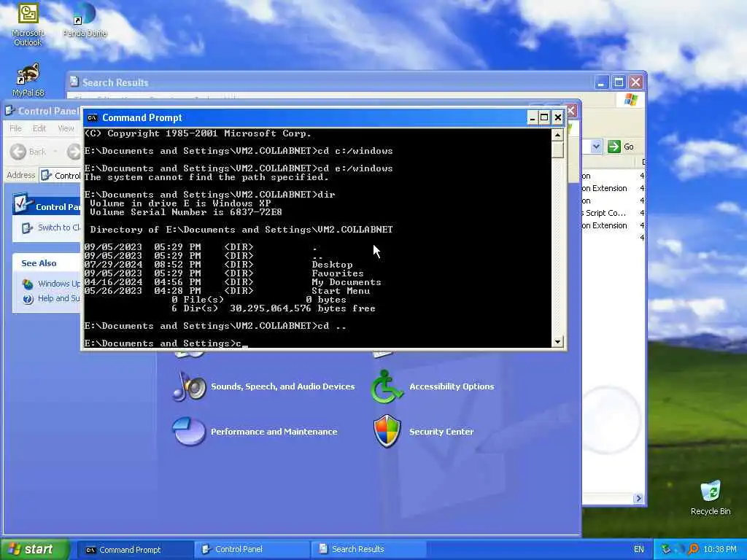Minimize the Search Results window
The image size is (747, 560).
601,82
